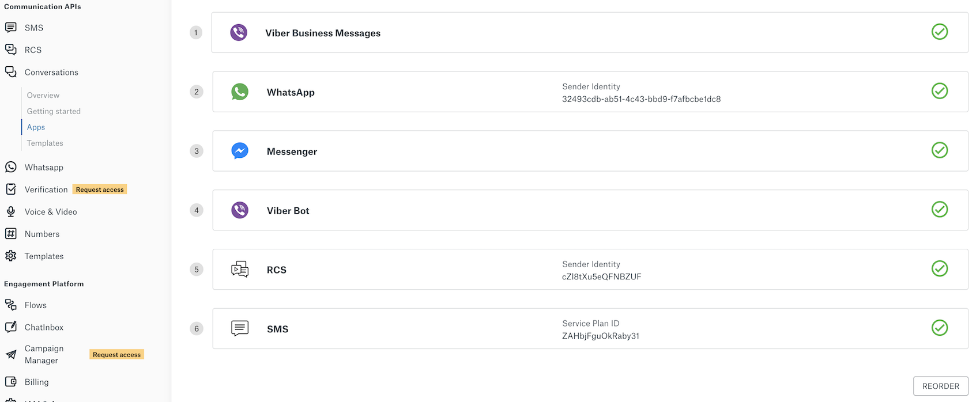Select the Apps submenu item
The width and height of the screenshot is (980, 402).
(36, 127)
